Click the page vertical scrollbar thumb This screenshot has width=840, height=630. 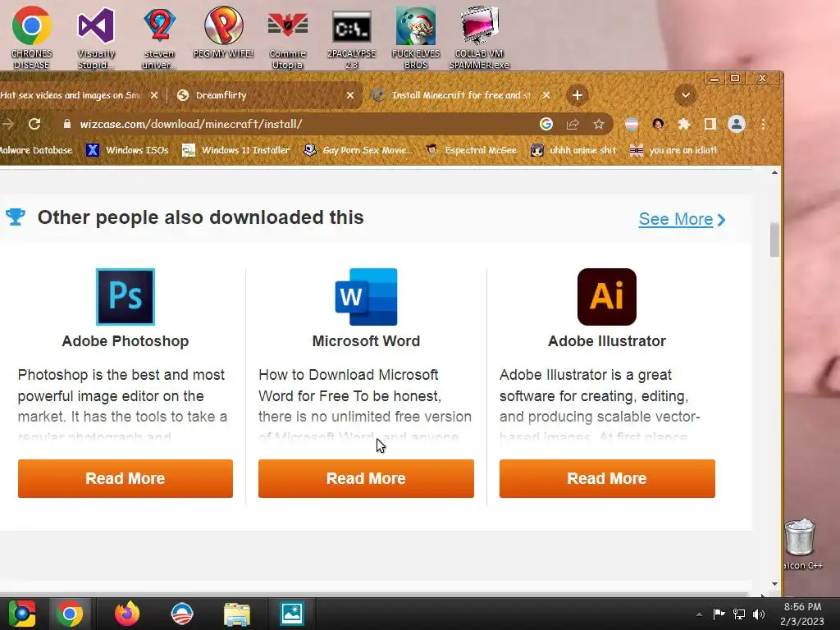click(x=774, y=240)
